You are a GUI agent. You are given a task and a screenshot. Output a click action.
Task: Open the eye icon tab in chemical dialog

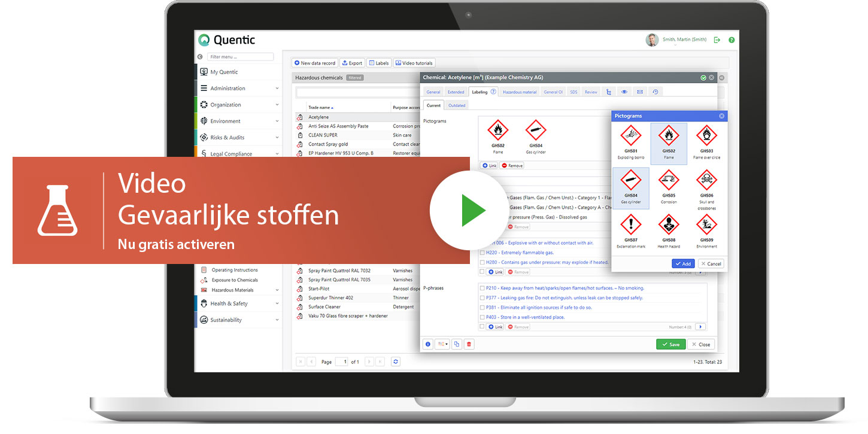point(624,92)
